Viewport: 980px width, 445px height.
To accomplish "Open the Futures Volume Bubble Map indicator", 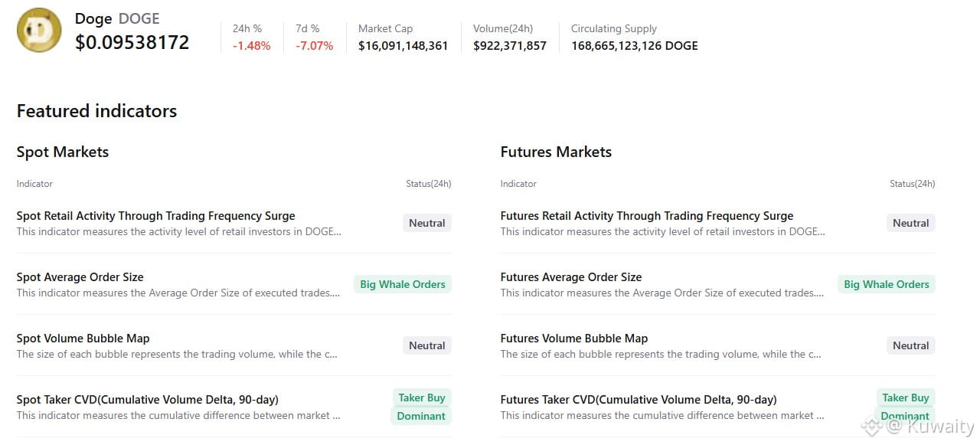I will [x=573, y=339].
